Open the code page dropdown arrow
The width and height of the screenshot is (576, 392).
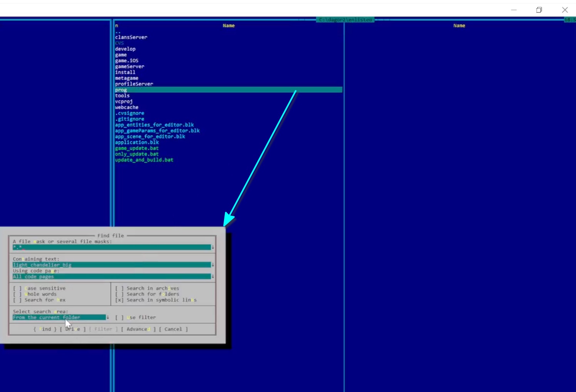[x=213, y=276]
